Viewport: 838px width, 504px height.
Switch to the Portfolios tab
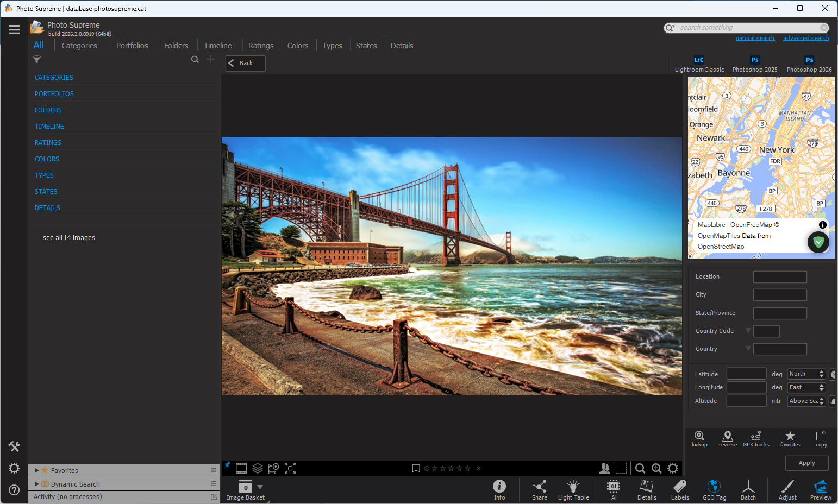[132, 46]
